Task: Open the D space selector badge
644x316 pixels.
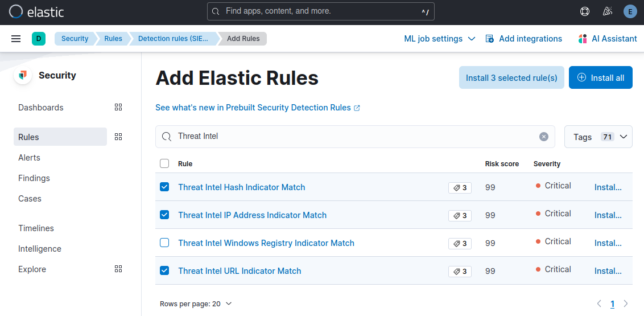Action: tap(39, 39)
